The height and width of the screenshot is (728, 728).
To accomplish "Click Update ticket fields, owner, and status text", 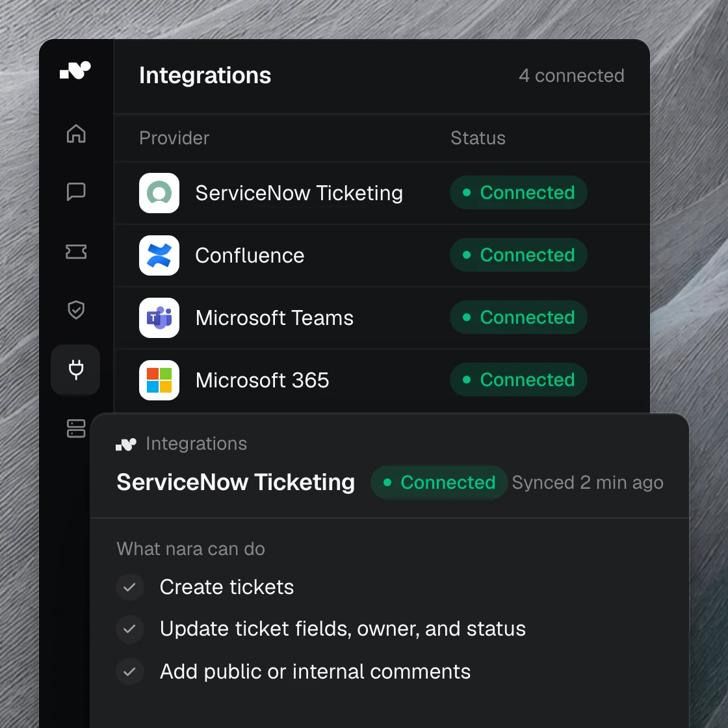I will tap(343, 629).
